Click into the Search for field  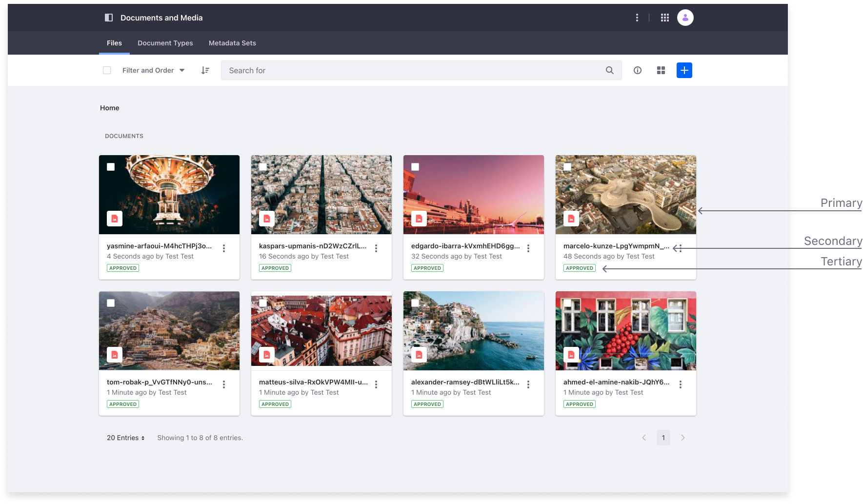410,70
